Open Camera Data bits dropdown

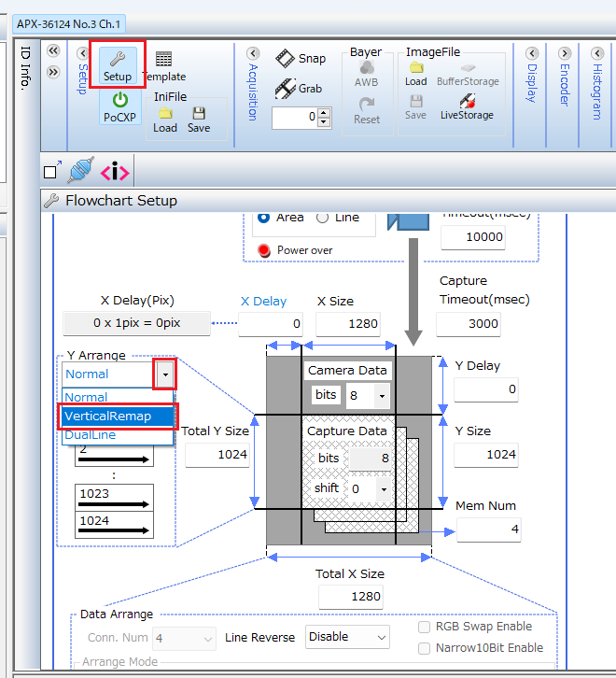(x=382, y=396)
